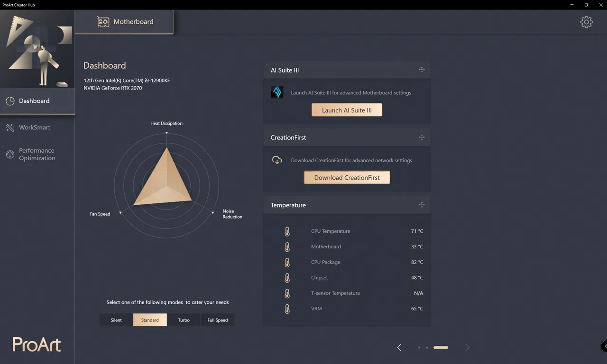Click the 65 °C VRM value
The height and width of the screenshot is (364, 607).
click(x=417, y=309)
